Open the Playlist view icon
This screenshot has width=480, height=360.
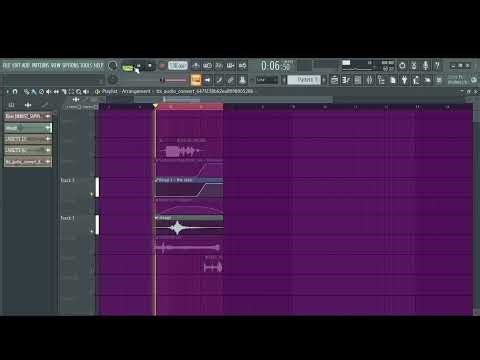coord(334,80)
